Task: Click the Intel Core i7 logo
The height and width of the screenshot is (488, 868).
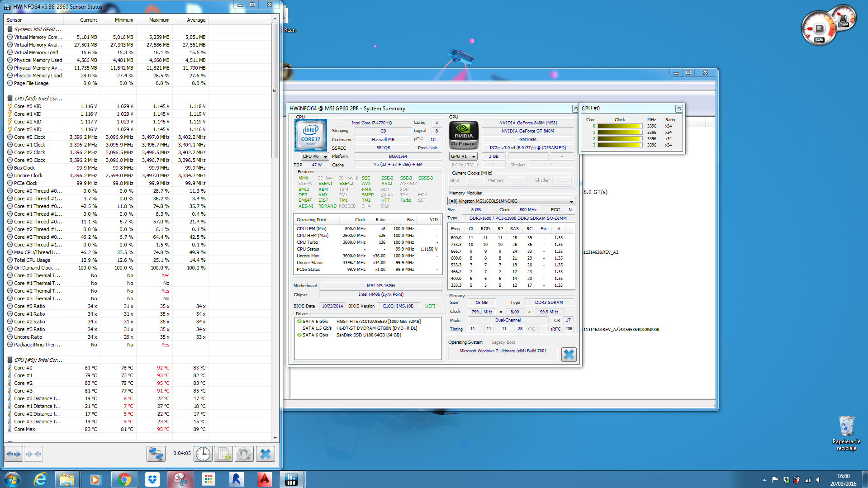Action: coord(311,135)
